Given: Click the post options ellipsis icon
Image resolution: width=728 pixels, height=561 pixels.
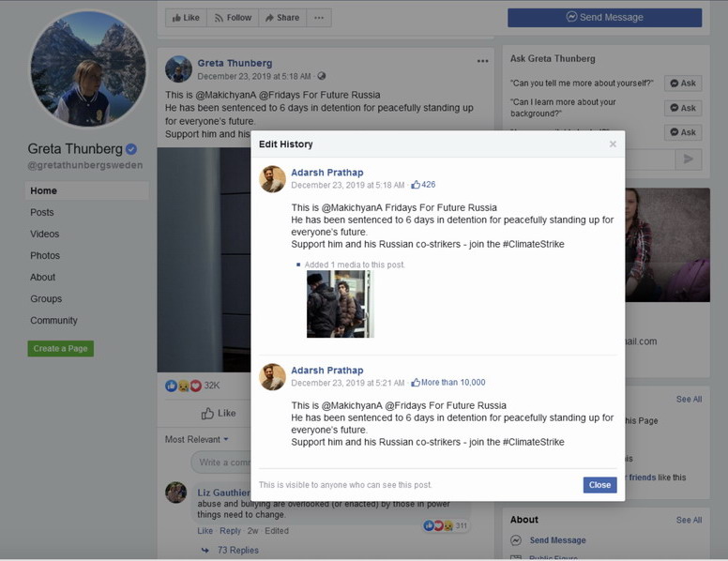Looking at the screenshot, I should (482, 62).
